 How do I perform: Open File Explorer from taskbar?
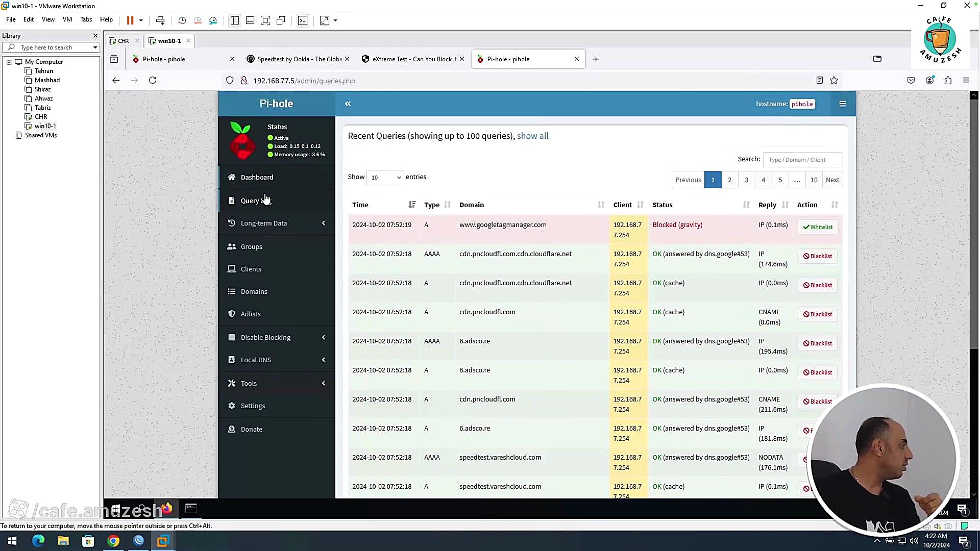(63, 541)
